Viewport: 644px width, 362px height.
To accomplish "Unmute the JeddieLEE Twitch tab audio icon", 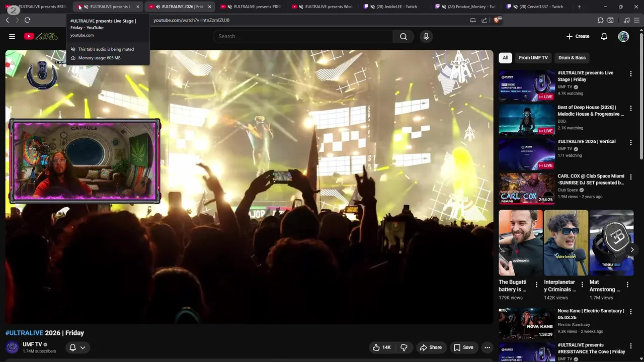I will point(372,7).
